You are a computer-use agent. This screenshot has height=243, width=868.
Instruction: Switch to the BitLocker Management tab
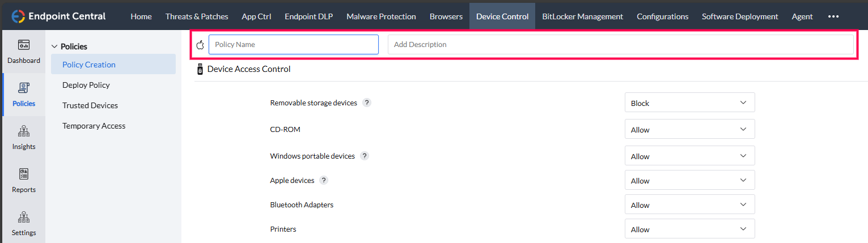[x=582, y=16]
